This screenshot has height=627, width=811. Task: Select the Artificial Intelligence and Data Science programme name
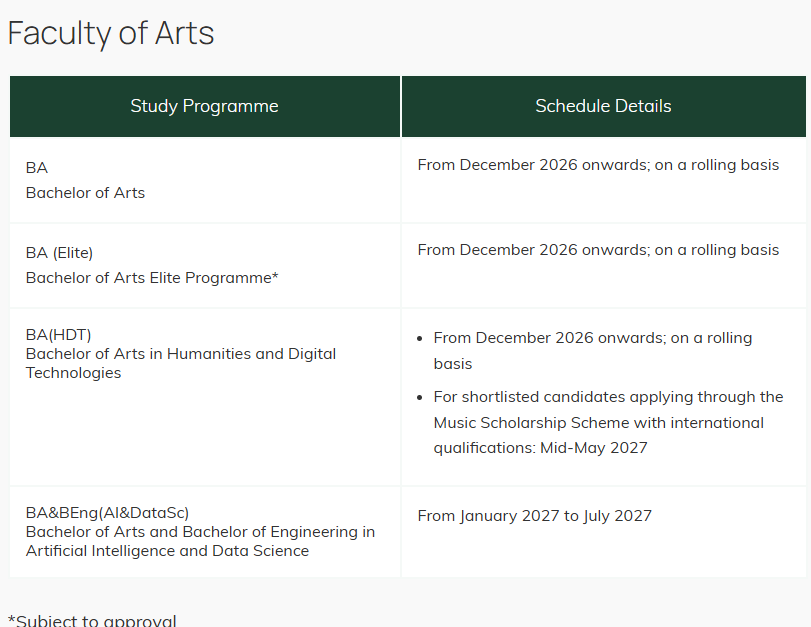[x=201, y=541]
